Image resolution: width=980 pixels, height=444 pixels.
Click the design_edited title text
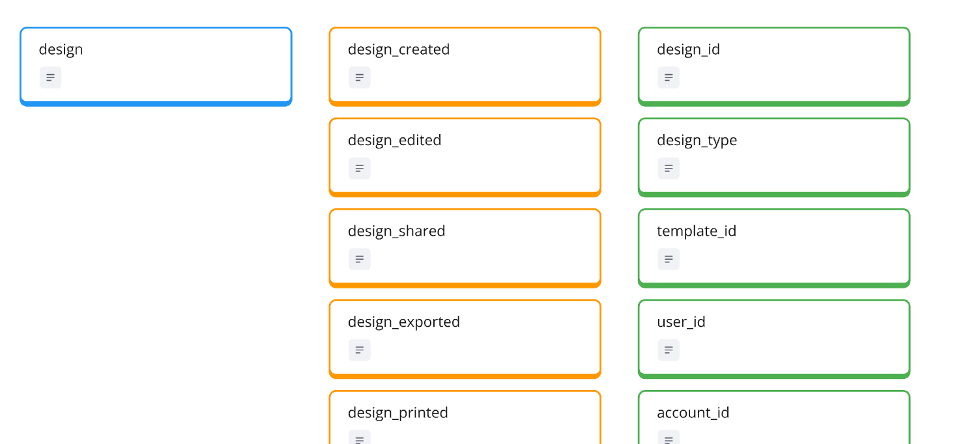[x=394, y=141]
